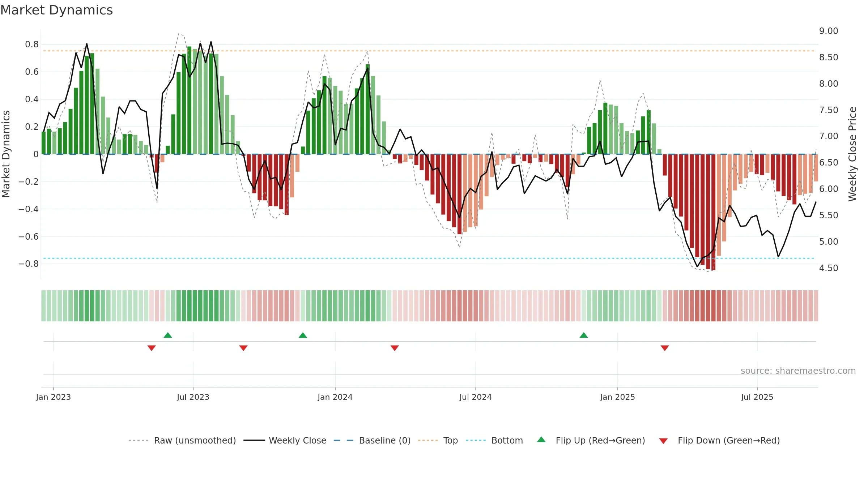Toggle the Baseline (0) legend item
The width and height of the screenshot is (868, 488).
click(x=372, y=440)
